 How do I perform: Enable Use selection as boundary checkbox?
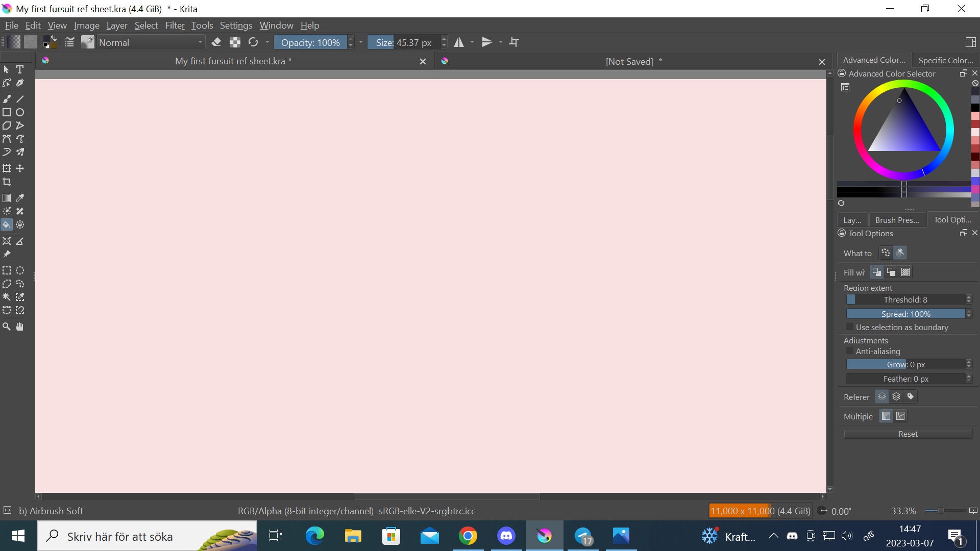(850, 327)
